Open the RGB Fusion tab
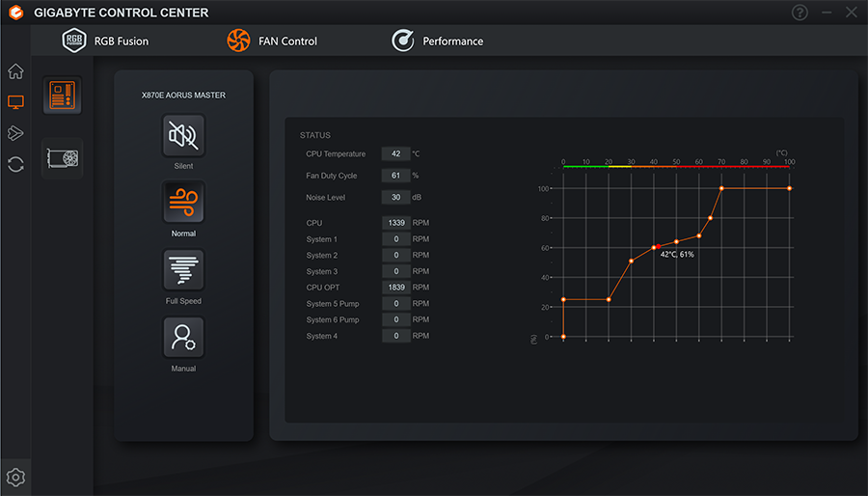Screen dimensions: 868x496 pyautogui.click(x=105, y=41)
